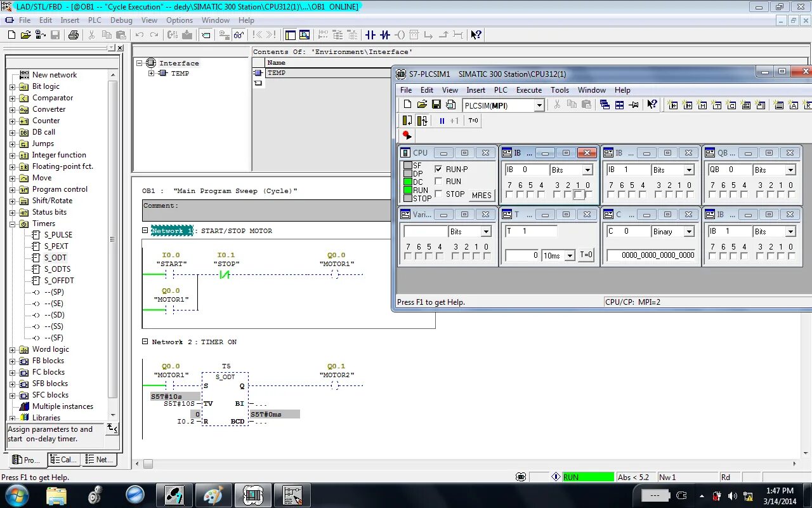Viewport: 812px width, 508px height.
Task: Toggle bit 0 of IB 0
Action: pos(588,194)
